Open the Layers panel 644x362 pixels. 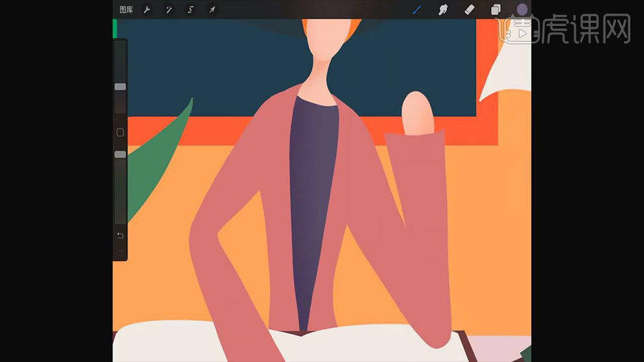pyautogui.click(x=496, y=10)
